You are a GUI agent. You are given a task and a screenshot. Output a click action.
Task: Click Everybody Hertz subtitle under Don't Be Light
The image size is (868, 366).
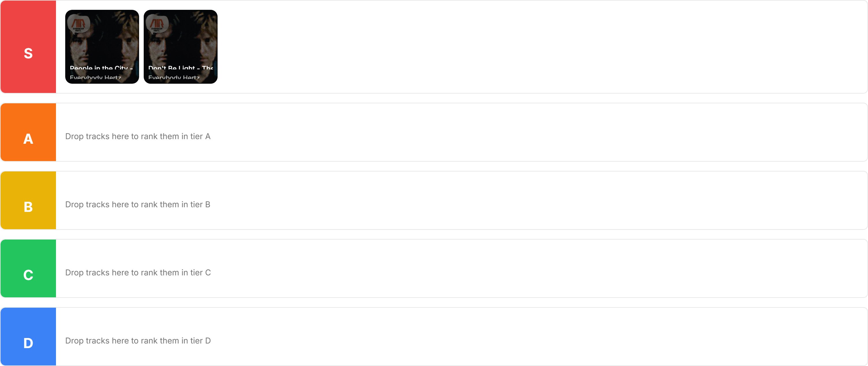click(x=174, y=78)
